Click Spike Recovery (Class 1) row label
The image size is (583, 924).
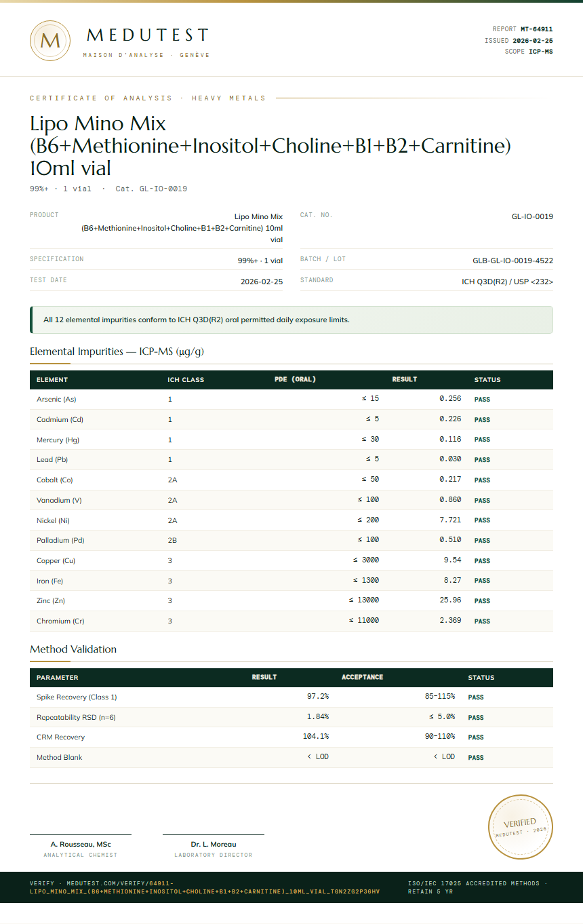coord(77,697)
